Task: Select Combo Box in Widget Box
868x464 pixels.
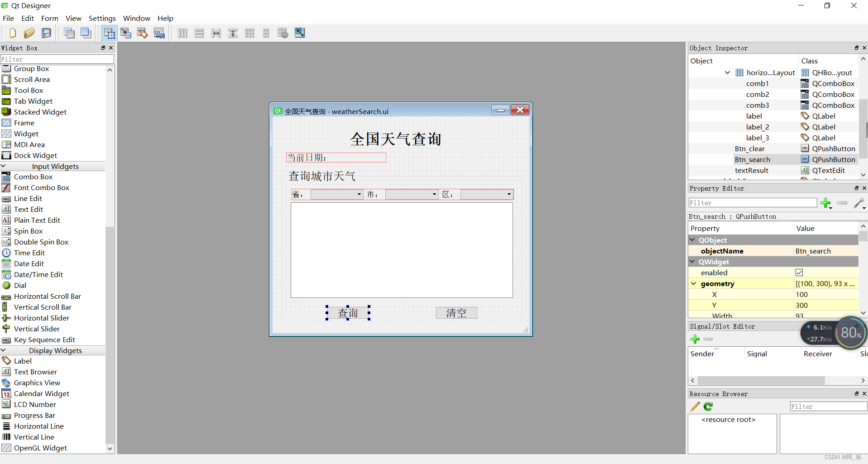Action: click(33, 177)
